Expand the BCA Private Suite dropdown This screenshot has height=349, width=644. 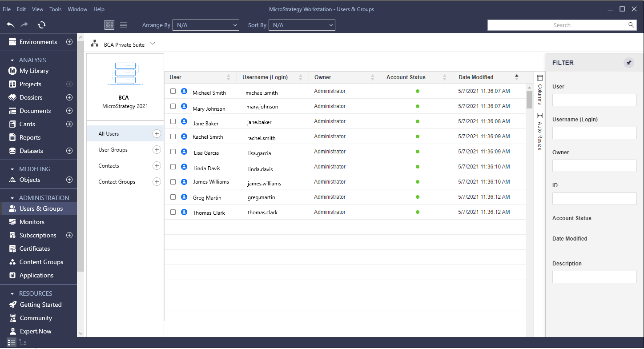point(153,44)
